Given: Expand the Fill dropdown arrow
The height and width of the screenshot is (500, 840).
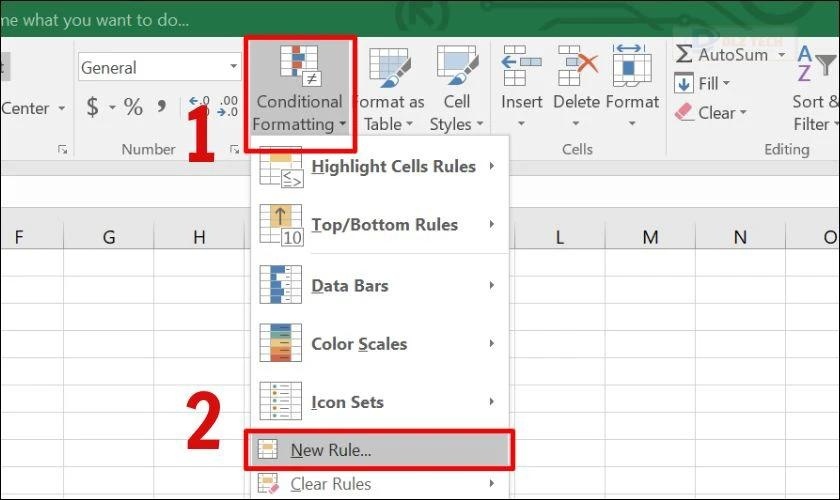Looking at the screenshot, I should point(726,83).
